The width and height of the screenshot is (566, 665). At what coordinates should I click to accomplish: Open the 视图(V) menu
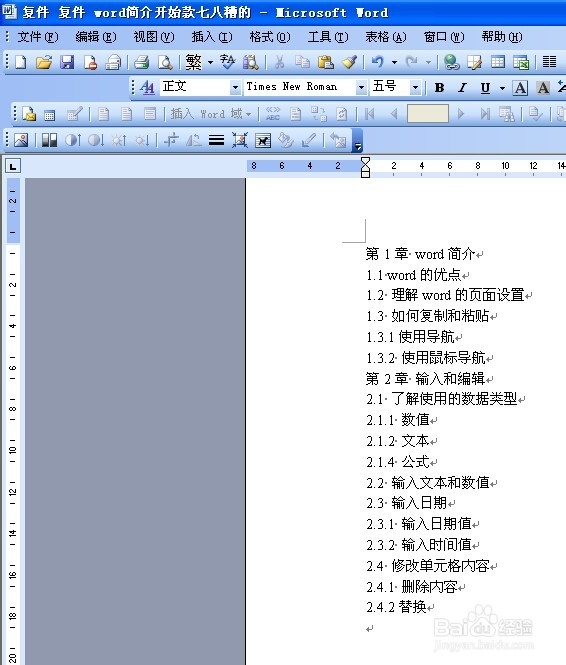pyautogui.click(x=154, y=37)
